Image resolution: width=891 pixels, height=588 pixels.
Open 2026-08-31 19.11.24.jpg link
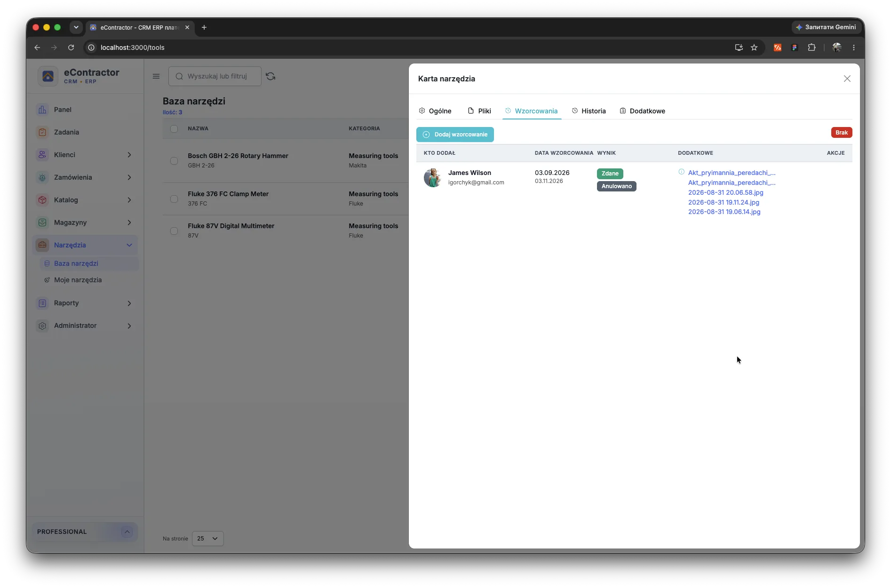coord(724,202)
